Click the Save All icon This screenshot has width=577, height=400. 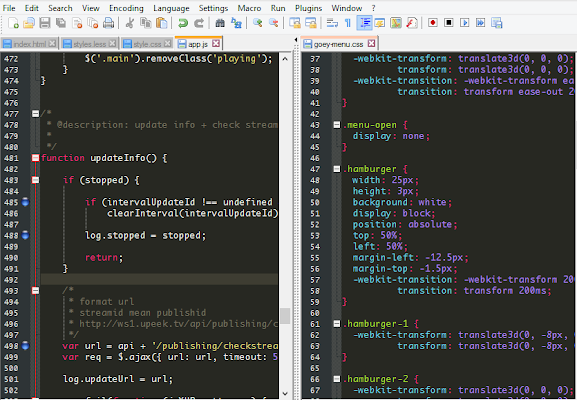point(61,23)
